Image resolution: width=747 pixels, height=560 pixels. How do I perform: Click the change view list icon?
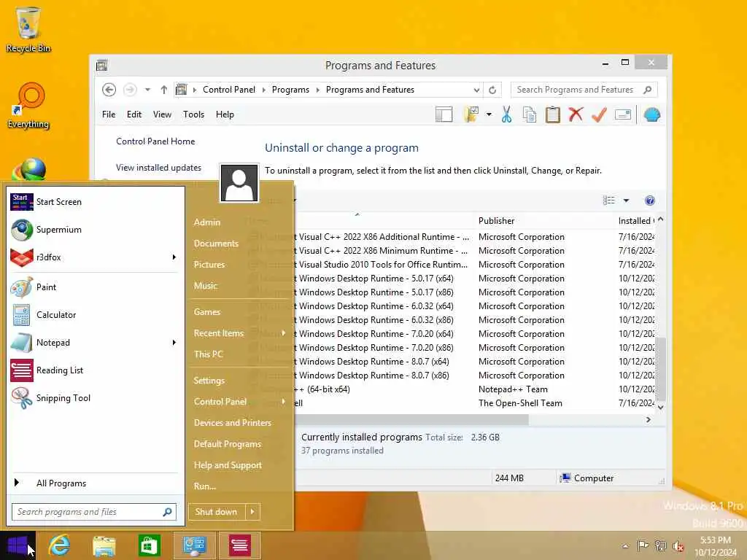(609, 201)
